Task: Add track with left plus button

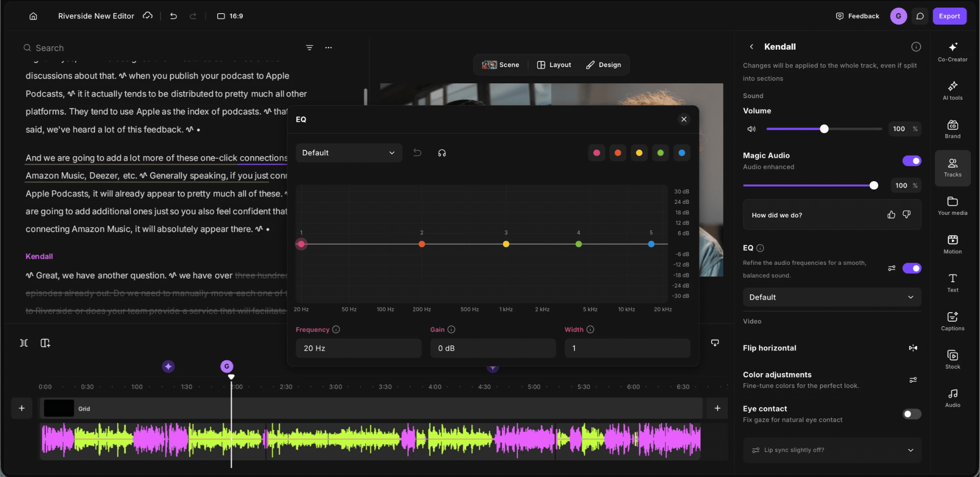Action: pyautogui.click(x=22, y=408)
